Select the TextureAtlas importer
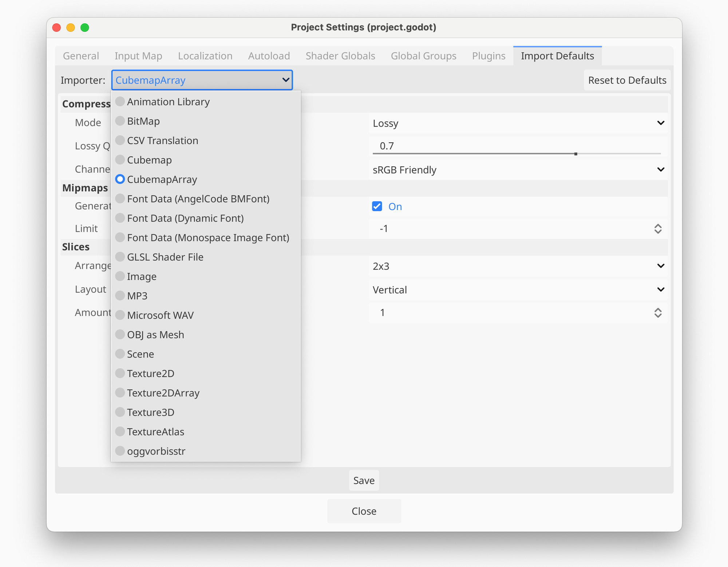Image resolution: width=728 pixels, height=567 pixels. pos(155,432)
